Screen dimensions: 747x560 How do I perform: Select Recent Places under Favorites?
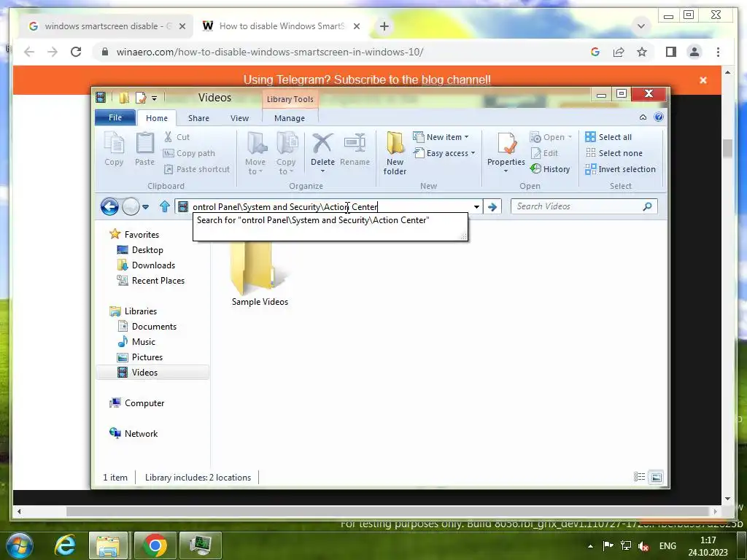(x=151, y=281)
